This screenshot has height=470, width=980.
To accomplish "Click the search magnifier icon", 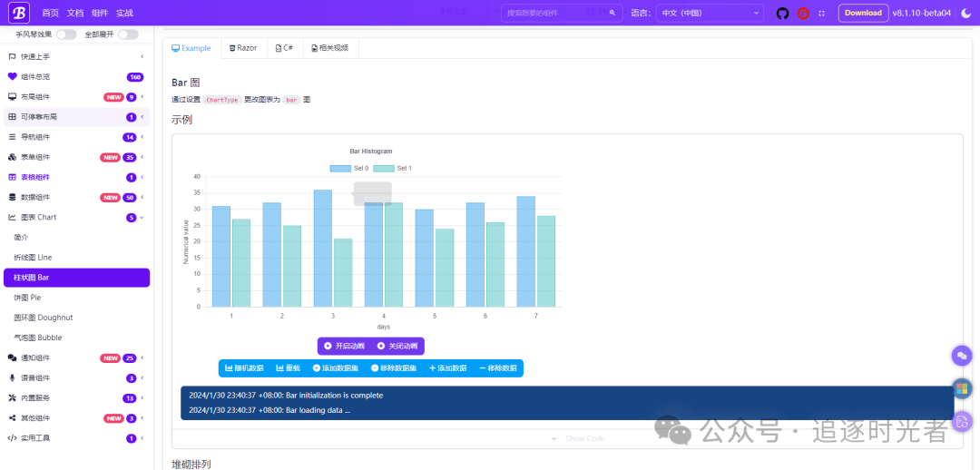I will pyautogui.click(x=612, y=13).
